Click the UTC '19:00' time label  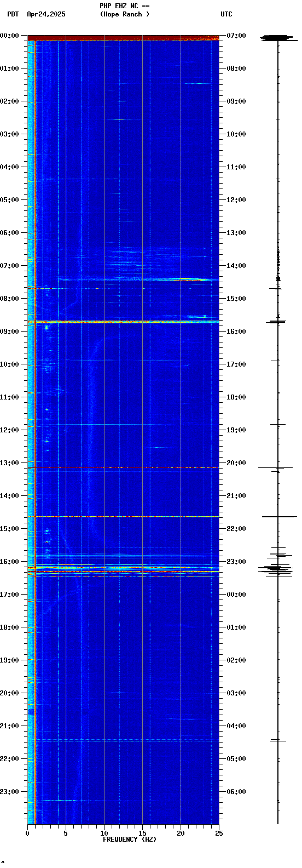pos(236,430)
